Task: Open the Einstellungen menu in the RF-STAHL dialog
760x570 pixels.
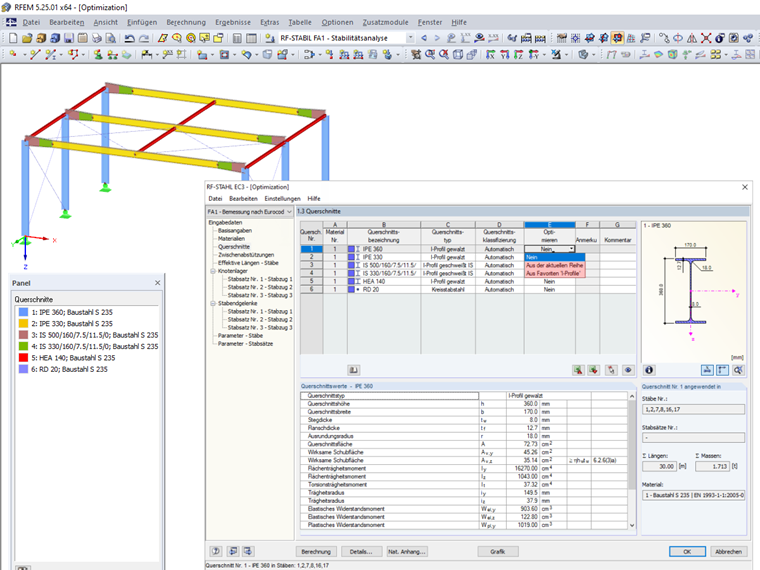Action: [x=283, y=199]
